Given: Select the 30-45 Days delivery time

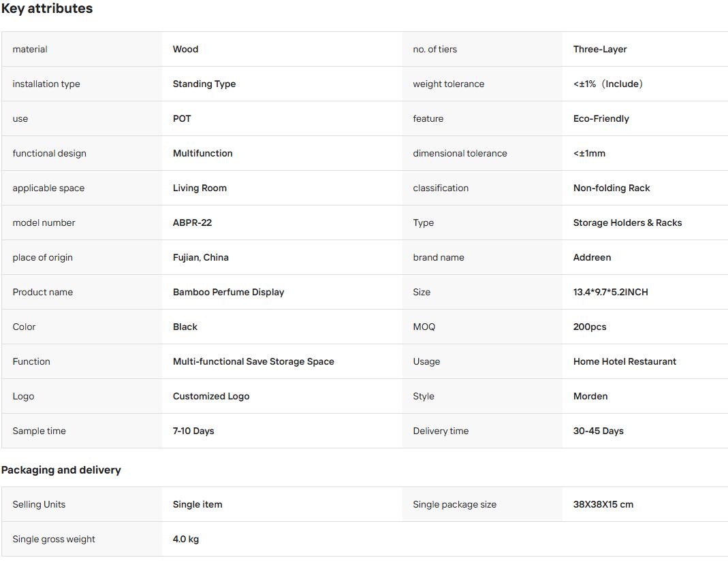Looking at the screenshot, I should coord(598,431).
